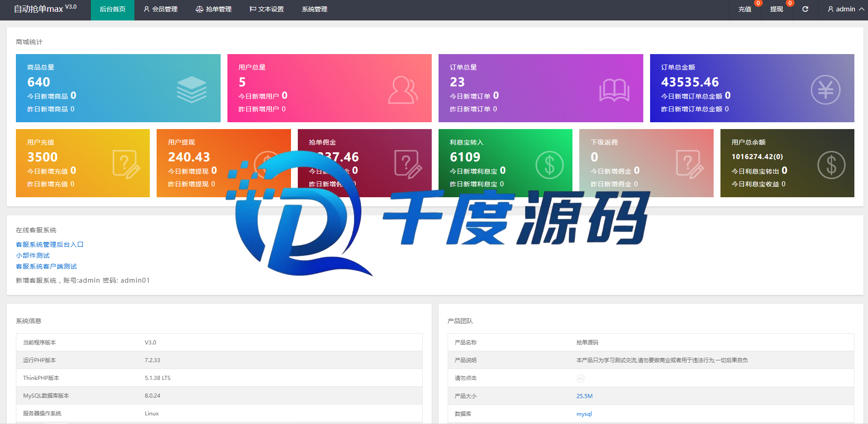Click the 运行PHP版本 value 7.2.33

pyautogui.click(x=153, y=360)
